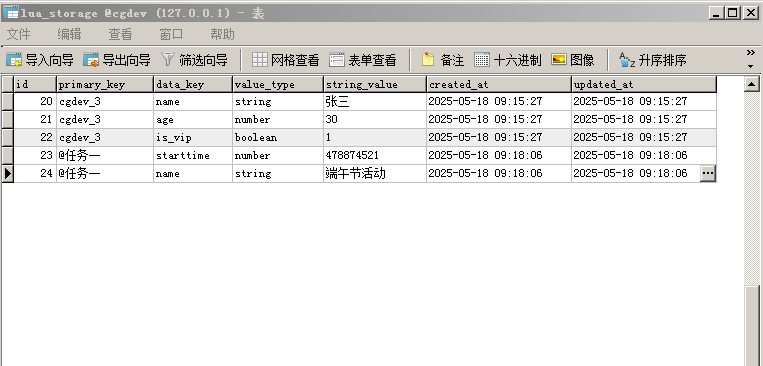This screenshot has height=366, width=763.
Task: Click primary_key cell '@任务一' in row 24
Action: [x=105, y=173]
